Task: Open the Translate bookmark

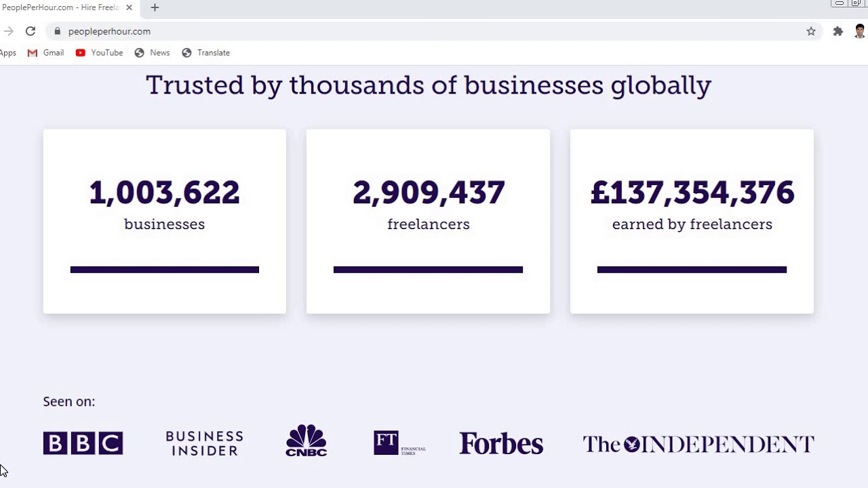Action: 206,53
